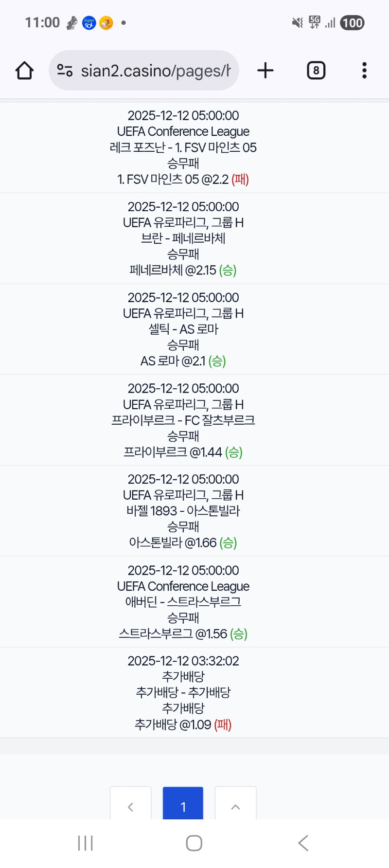Viewport: 389px width, 868px height.
Task: Go to previous page with left chevron
Action: pos(130,807)
